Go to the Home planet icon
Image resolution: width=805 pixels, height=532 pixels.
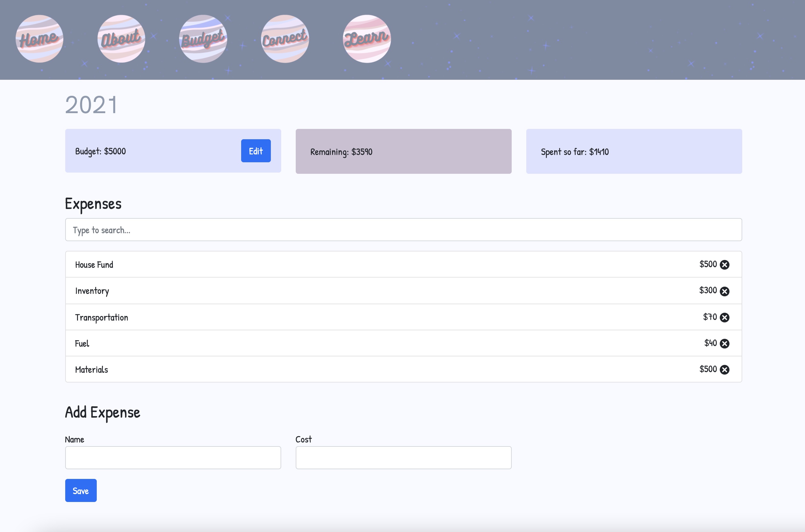[x=39, y=39]
